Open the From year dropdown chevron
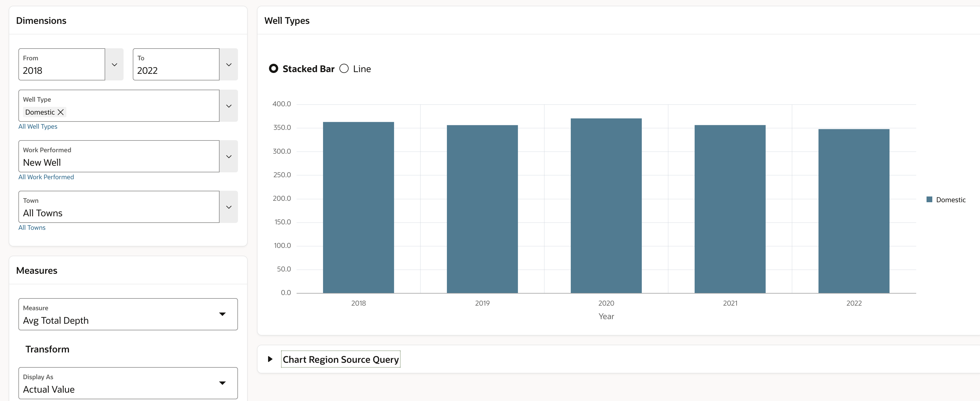 pyautogui.click(x=114, y=65)
